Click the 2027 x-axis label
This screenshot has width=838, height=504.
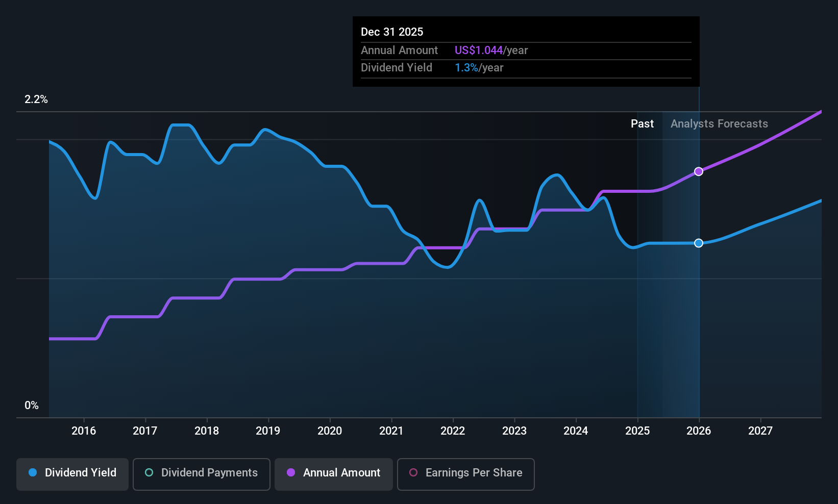pyautogui.click(x=760, y=431)
